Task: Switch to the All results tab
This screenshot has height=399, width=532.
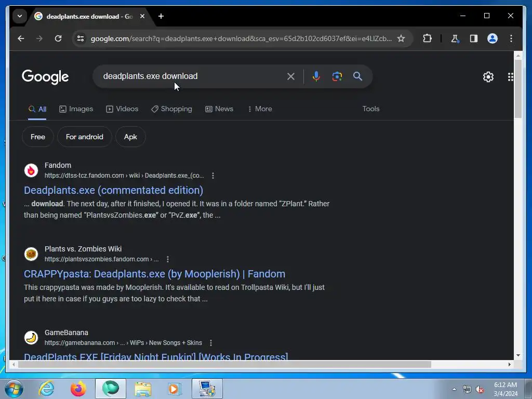Action: 37,109
